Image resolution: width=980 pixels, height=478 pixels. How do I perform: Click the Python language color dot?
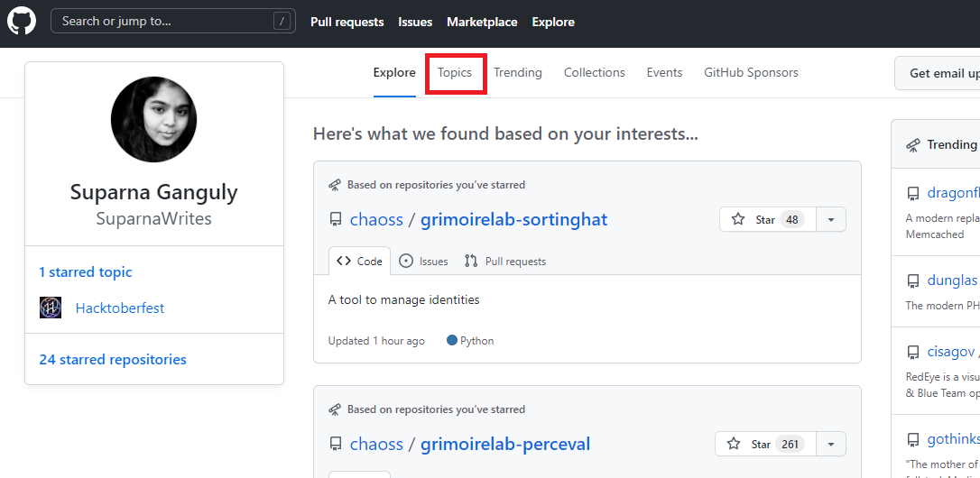pos(452,341)
